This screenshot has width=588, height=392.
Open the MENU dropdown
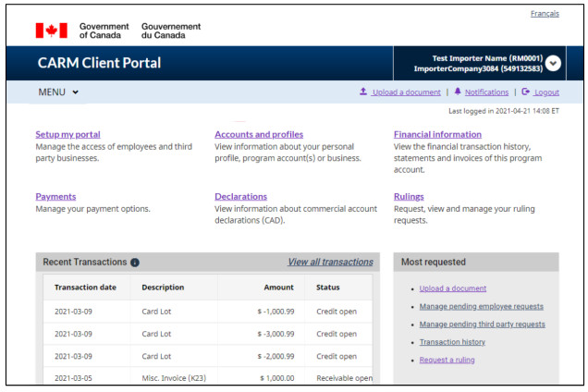coord(58,92)
